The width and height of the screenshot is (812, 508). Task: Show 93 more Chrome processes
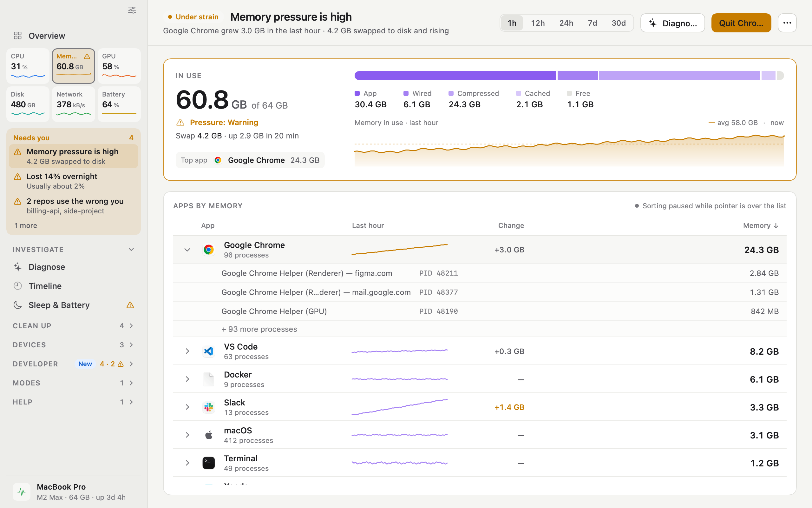[x=259, y=329]
